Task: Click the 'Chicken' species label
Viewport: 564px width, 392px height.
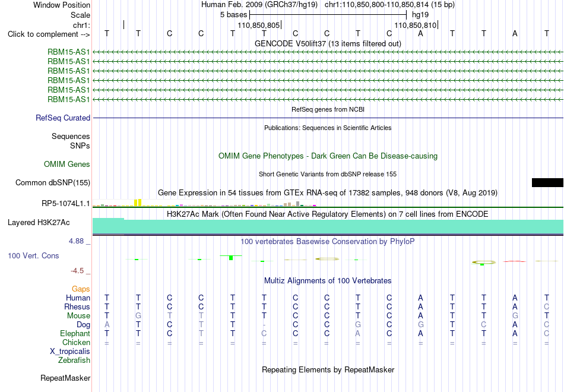Action: click(76, 342)
